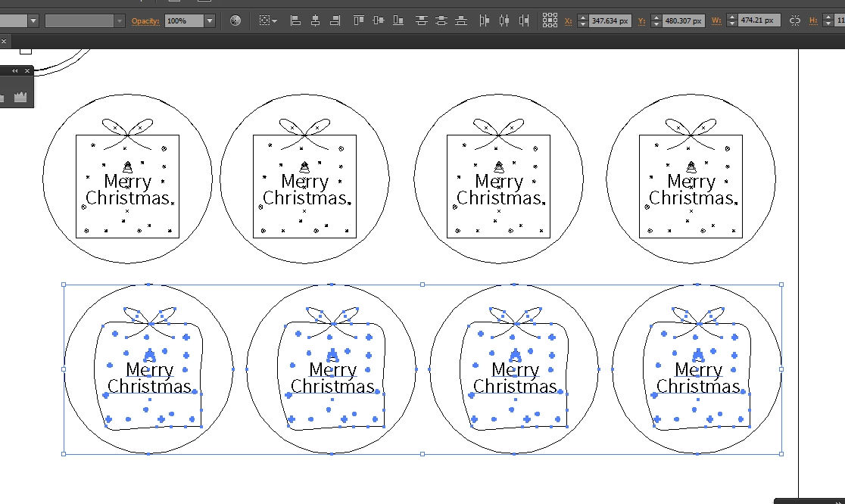Open the leftmost toolbar dropdown arrow
This screenshot has height=504, width=845.
(x=33, y=21)
